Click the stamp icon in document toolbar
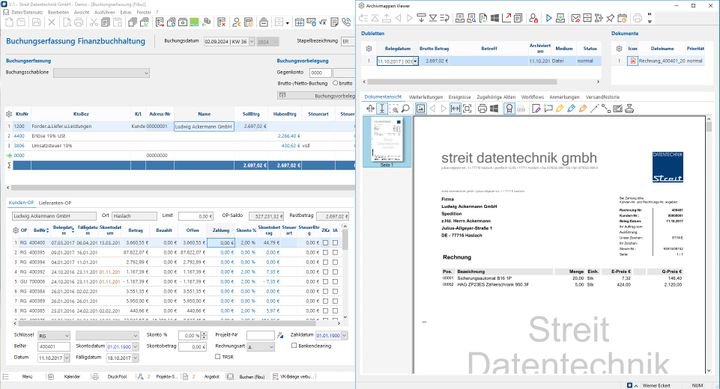 pos(630,108)
